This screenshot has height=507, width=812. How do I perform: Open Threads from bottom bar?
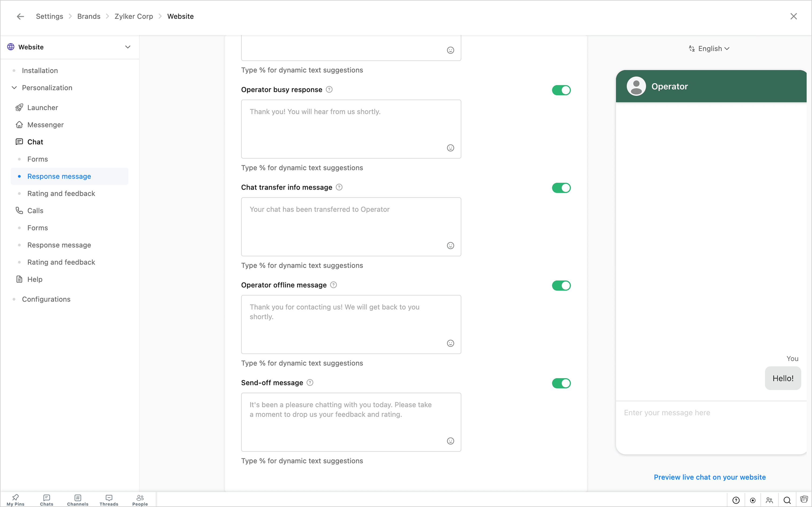click(109, 500)
